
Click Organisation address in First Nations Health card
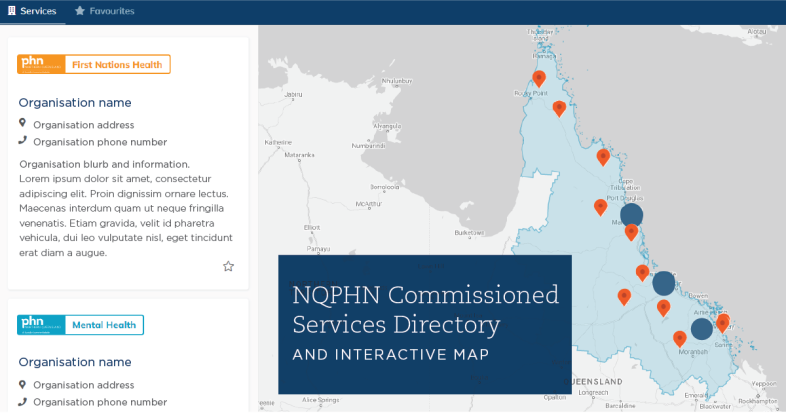[84, 125]
